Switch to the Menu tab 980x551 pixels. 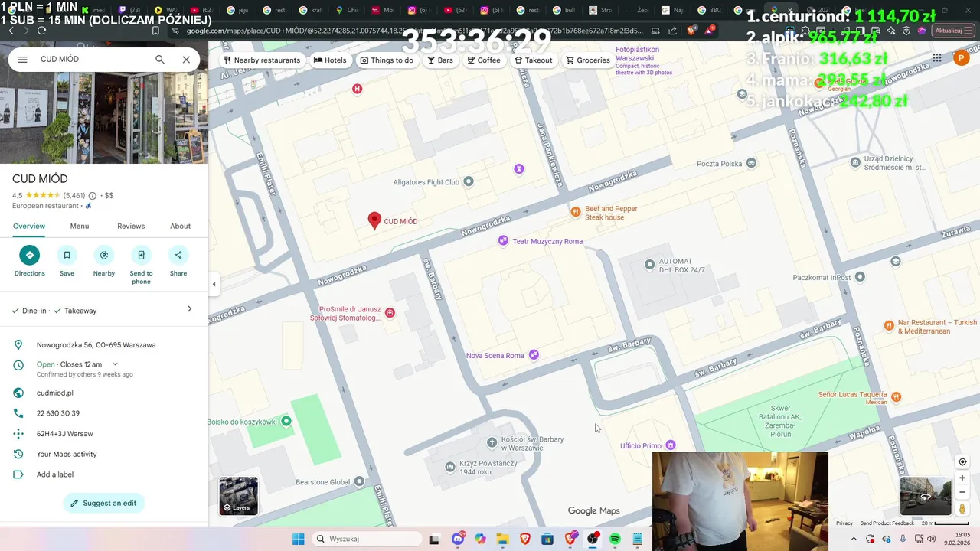pyautogui.click(x=80, y=226)
